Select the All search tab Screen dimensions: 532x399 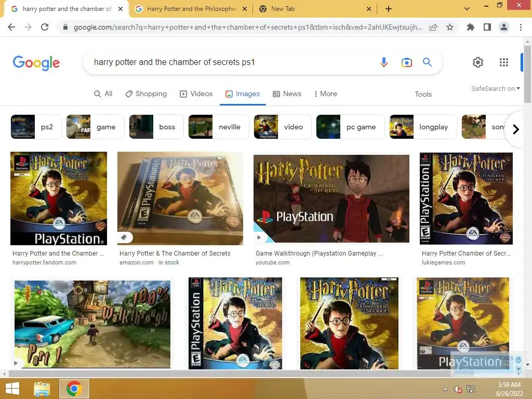[103, 94]
